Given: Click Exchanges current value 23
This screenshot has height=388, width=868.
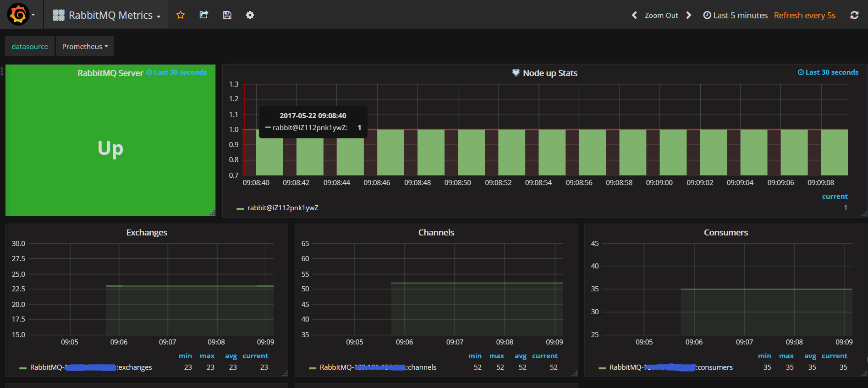Looking at the screenshot, I should tap(264, 367).
